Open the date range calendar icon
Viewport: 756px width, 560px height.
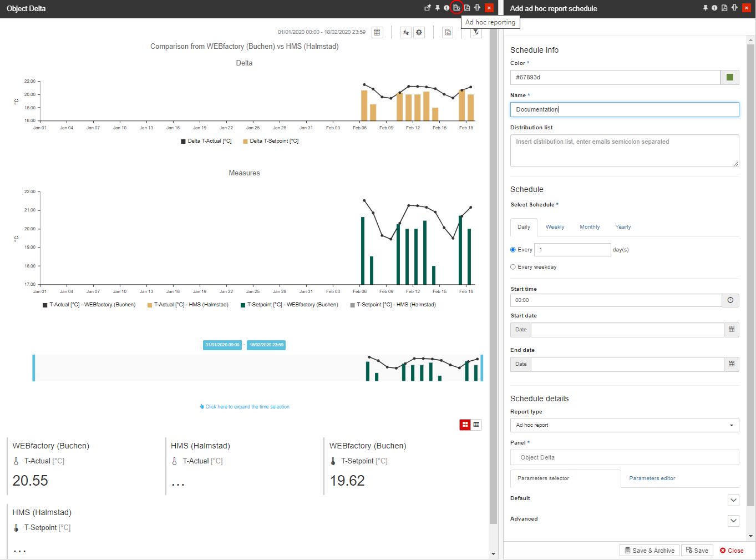[377, 33]
